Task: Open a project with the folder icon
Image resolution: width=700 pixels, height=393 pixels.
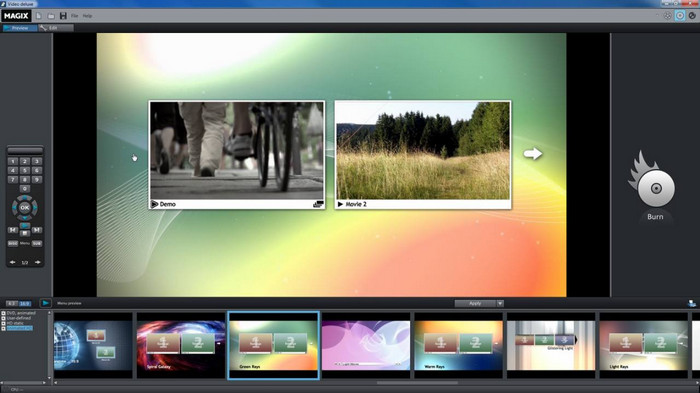Action: click(x=51, y=16)
